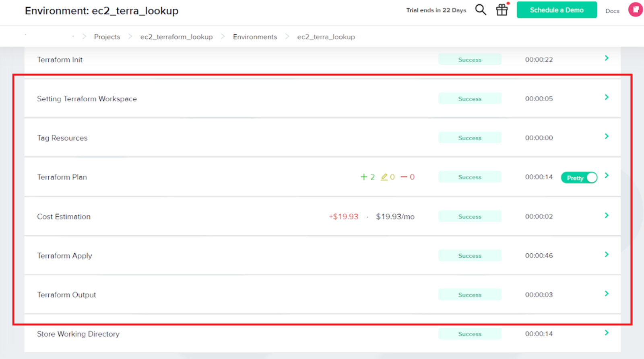Click the green plus added resources icon
The width and height of the screenshot is (644, 359).
coord(364,177)
